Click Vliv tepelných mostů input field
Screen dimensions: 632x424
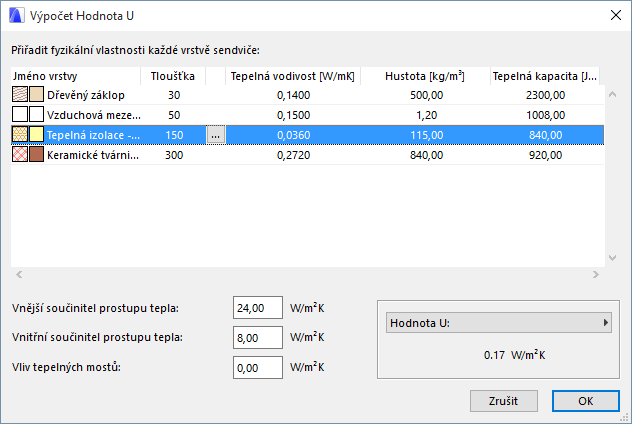point(258,368)
